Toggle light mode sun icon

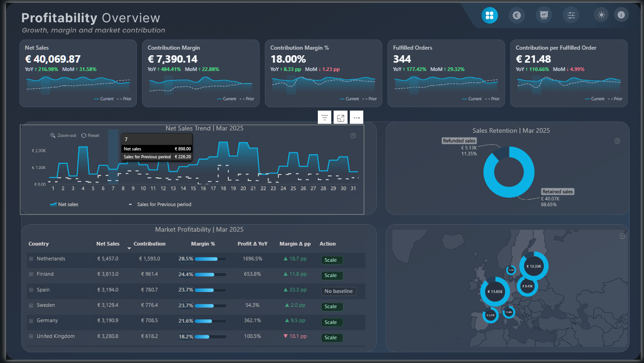[x=601, y=15]
